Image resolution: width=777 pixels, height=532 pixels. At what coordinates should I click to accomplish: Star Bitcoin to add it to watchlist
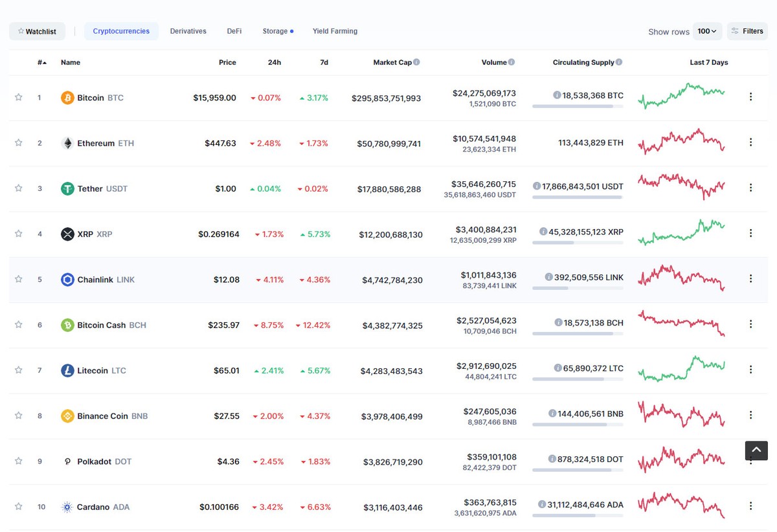[x=18, y=97]
